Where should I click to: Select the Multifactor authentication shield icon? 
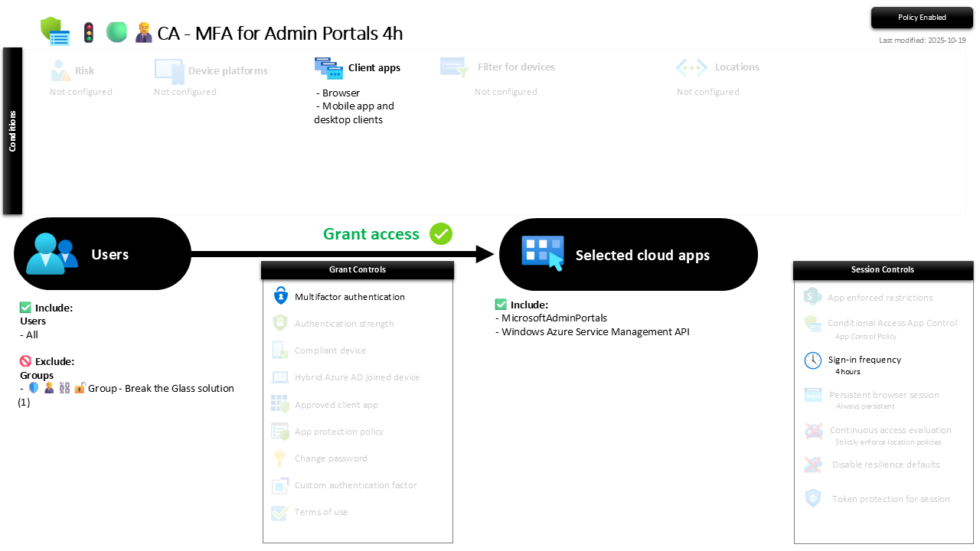point(279,297)
